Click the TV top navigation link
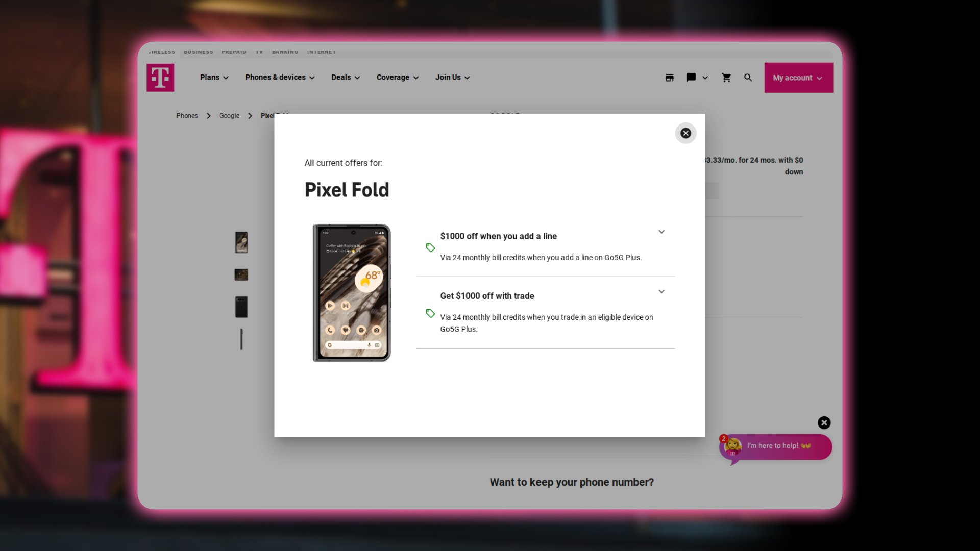The image size is (980, 551). tap(259, 52)
